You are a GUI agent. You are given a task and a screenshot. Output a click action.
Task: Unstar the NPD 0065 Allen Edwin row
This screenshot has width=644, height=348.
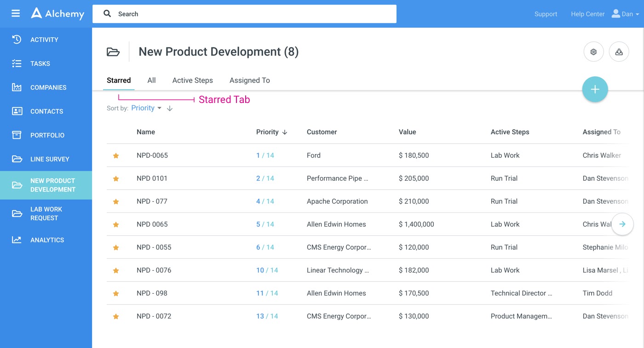click(x=116, y=225)
